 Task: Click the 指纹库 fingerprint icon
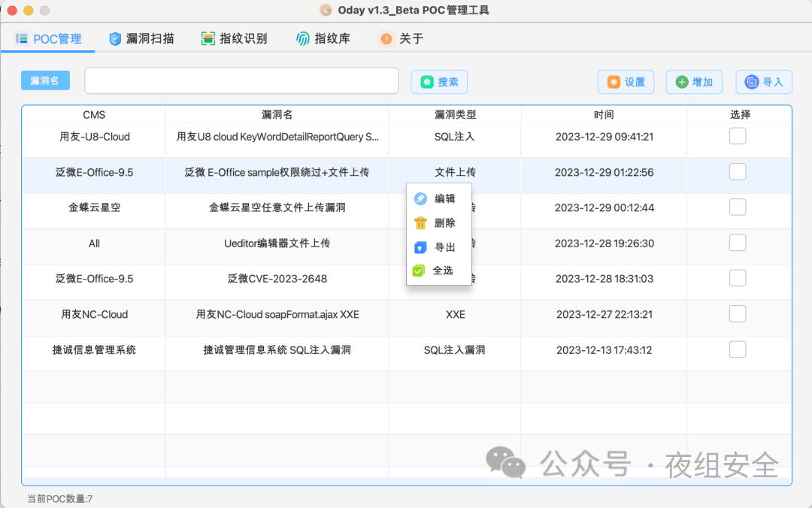point(302,39)
